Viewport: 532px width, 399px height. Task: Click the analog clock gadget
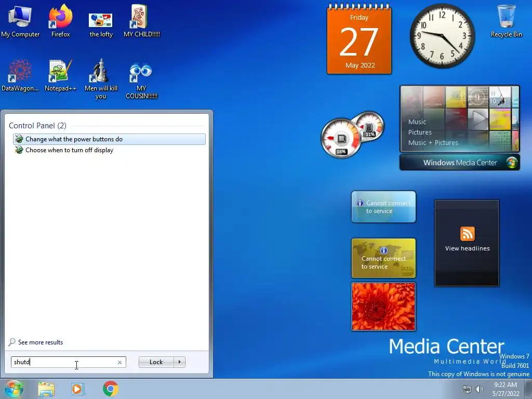pyautogui.click(x=442, y=36)
